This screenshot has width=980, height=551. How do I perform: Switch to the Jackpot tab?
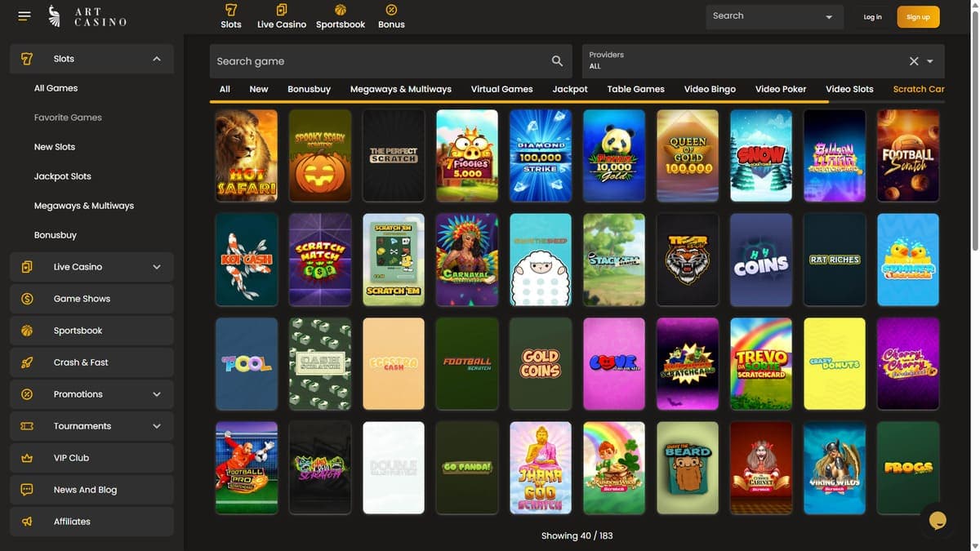[570, 89]
